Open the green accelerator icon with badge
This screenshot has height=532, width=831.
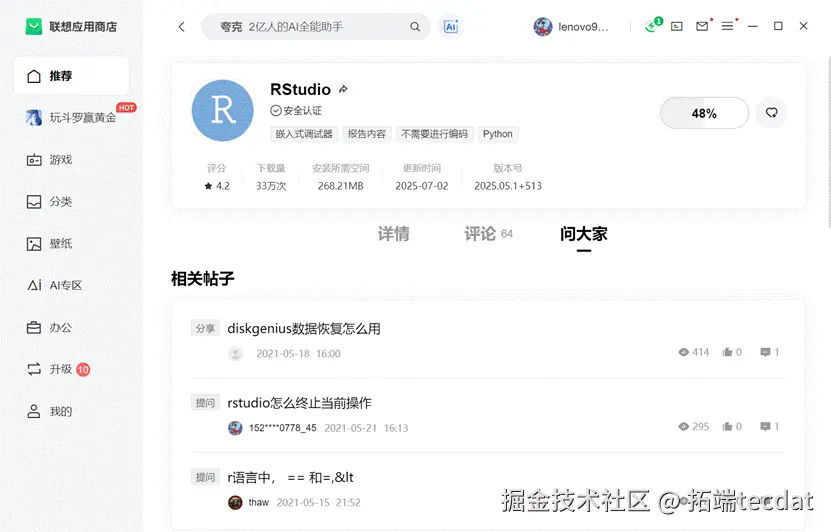(653, 25)
